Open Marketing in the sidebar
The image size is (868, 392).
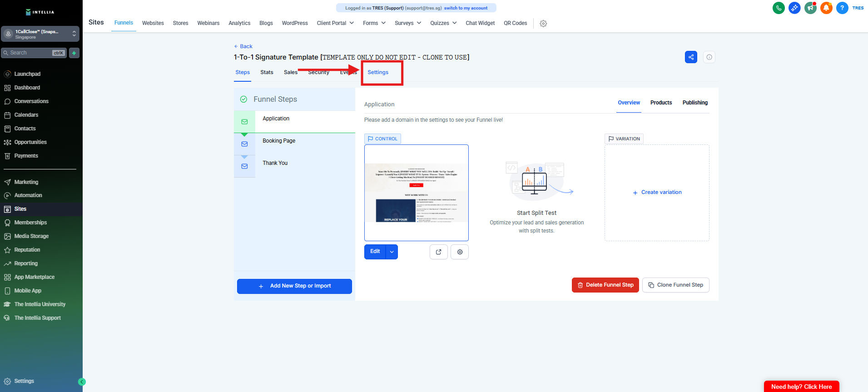tap(26, 182)
